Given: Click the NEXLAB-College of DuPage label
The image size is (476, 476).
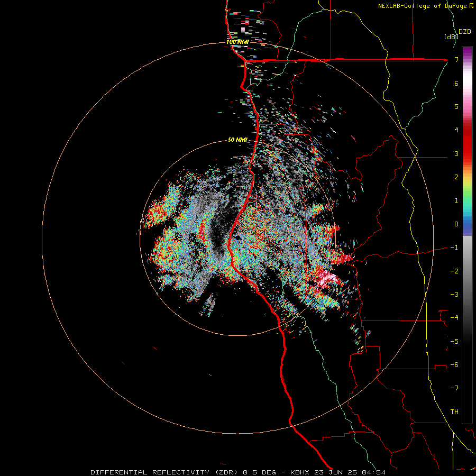Looking at the screenshot, I should [x=425, y=6].
